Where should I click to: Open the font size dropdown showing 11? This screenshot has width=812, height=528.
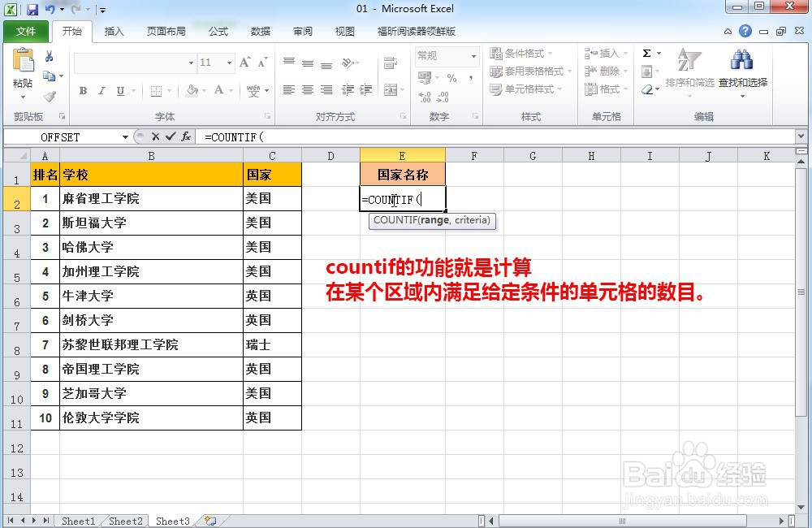point(229,63)
